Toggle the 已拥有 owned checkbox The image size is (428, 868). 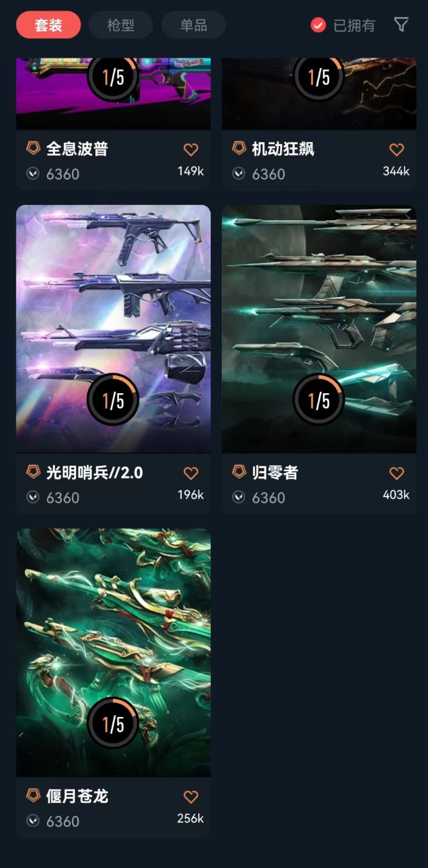click(x=318, y=25)
